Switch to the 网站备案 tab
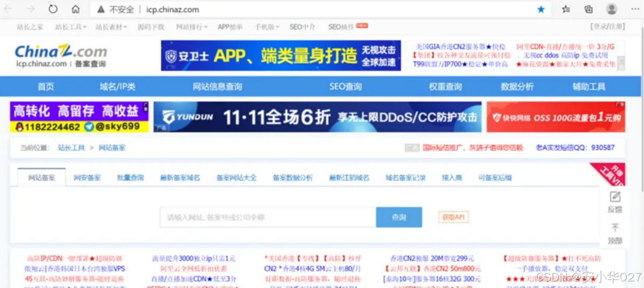644x288 pixels. click(42, 177)
